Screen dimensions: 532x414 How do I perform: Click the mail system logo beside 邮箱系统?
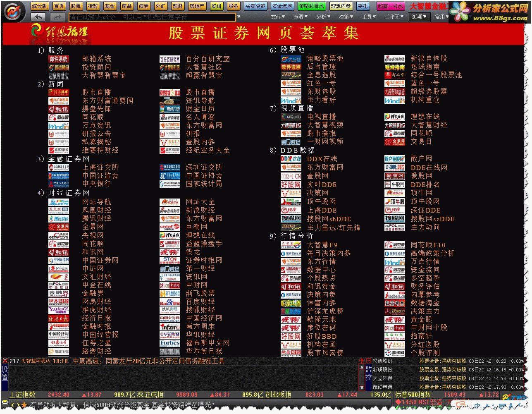click(59, 59)
